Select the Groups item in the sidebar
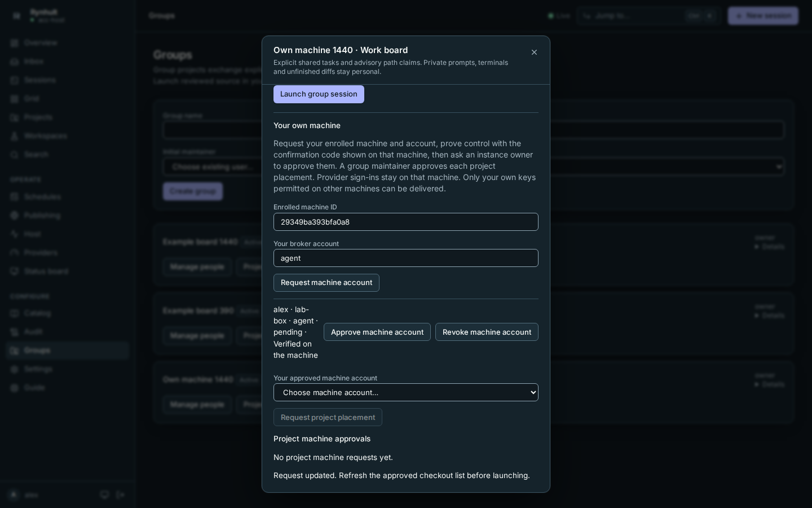Screen dimensions: 812x508 click(68, 351)
